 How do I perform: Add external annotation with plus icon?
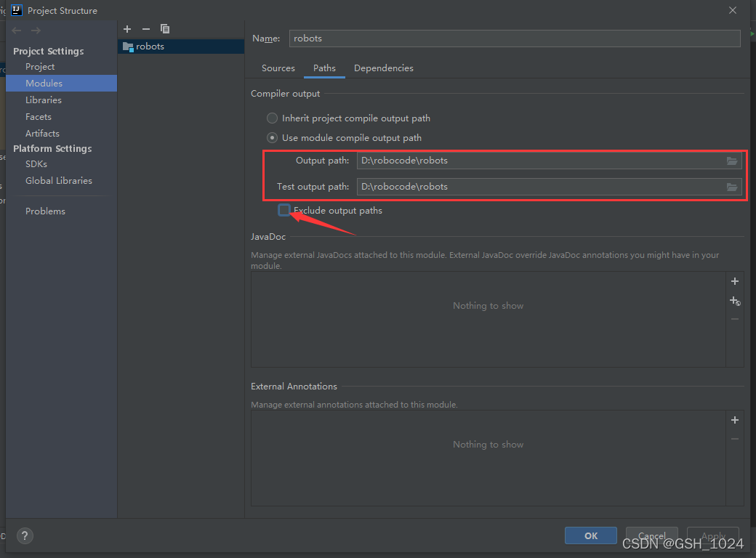tap(735, 420)
